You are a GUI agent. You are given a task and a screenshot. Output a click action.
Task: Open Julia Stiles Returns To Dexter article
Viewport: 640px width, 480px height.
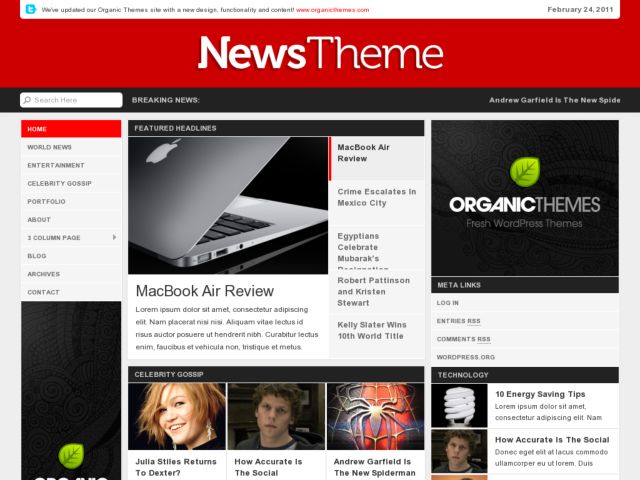point(176,467)
